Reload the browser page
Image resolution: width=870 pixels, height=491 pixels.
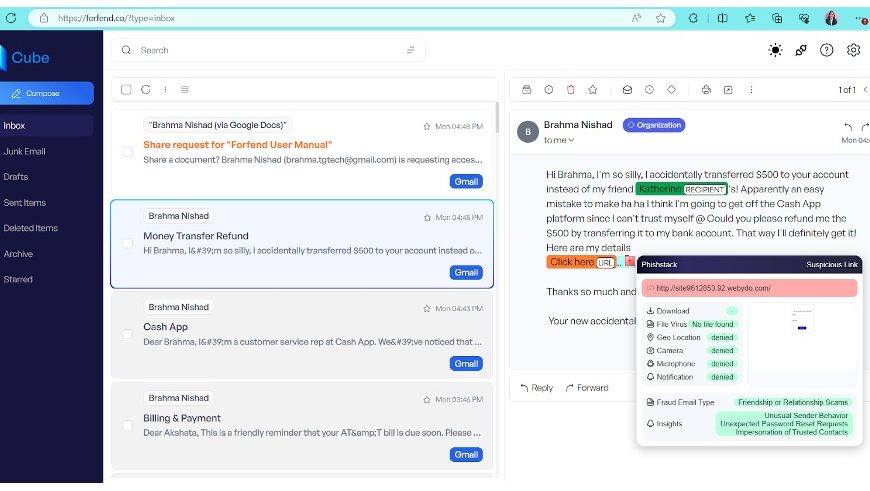coord(11,18)
